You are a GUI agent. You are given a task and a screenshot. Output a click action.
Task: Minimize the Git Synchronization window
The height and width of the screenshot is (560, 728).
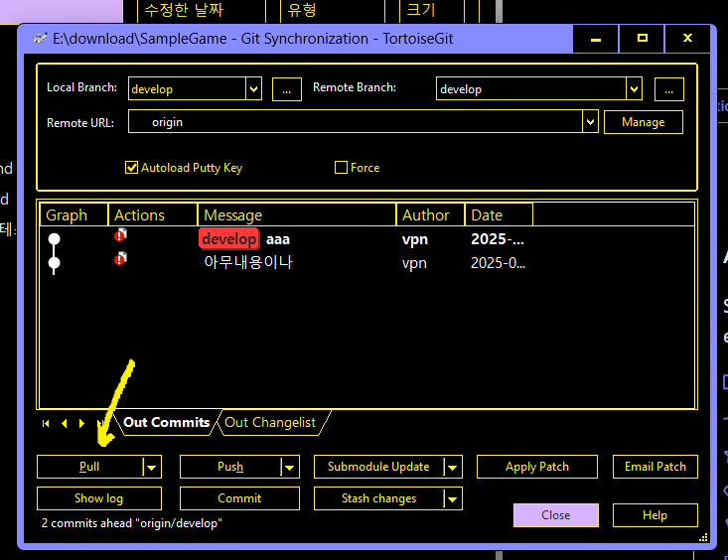coord(596,39)
